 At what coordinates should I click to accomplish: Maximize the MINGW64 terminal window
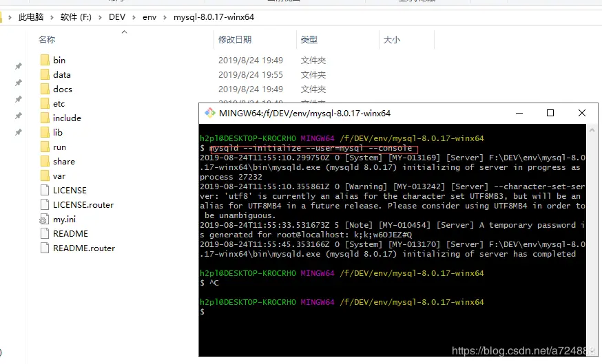click(550, 113)
